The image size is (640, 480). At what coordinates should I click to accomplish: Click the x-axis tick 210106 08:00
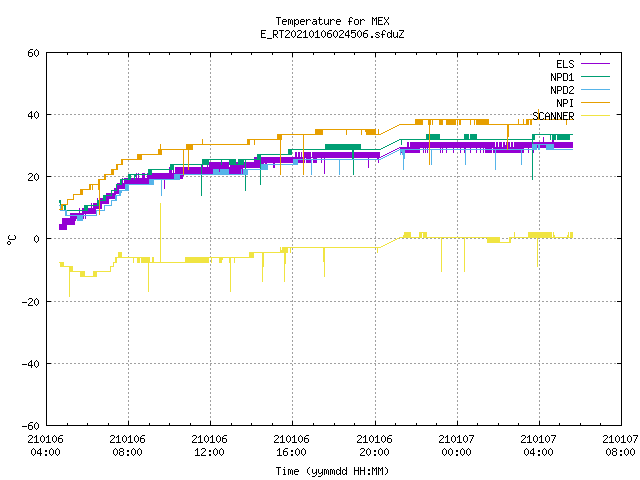point(127,446)
